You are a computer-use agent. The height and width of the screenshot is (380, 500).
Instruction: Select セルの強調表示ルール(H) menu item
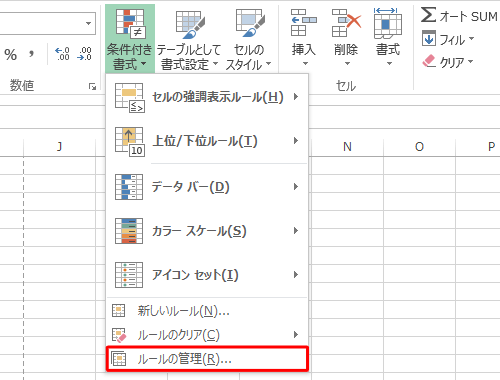pos(207,97)
